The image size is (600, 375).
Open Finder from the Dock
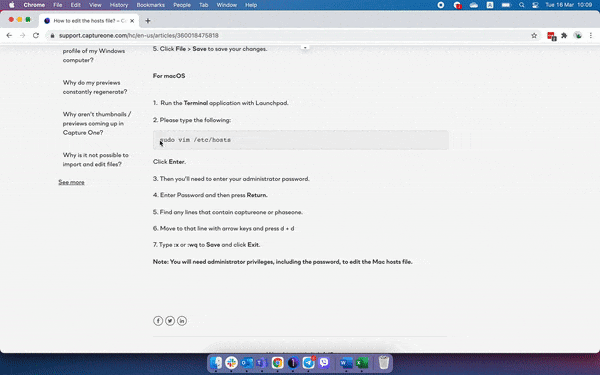pyautogui.click(x=216, y=362)
